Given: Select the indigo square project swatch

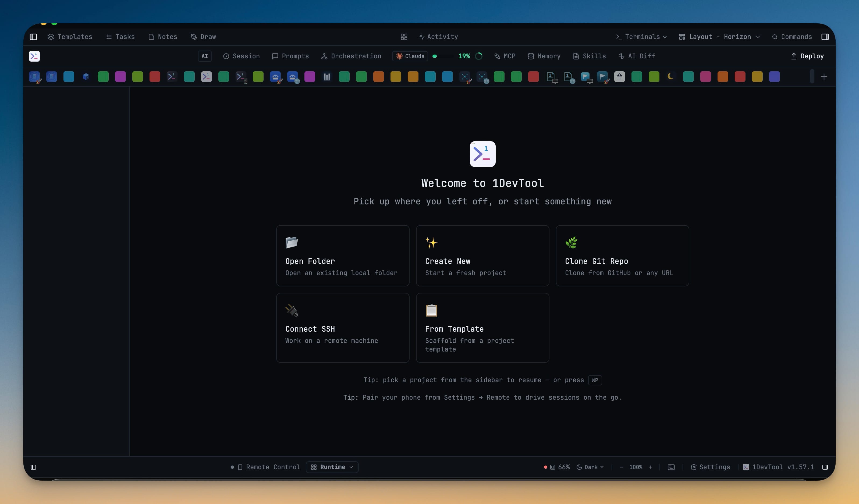Looking at the screenshot, I should tap(775, 77).
